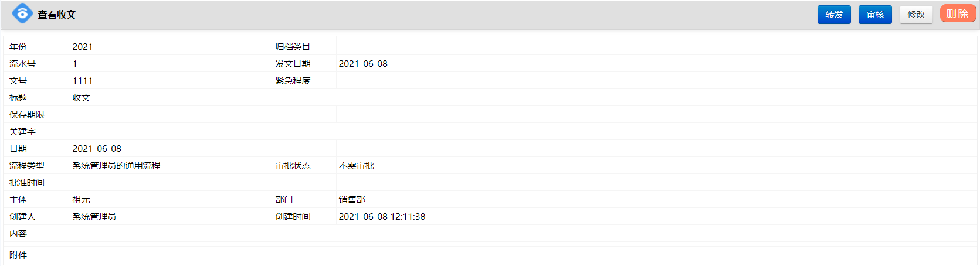Click the 审核 review button
Image resolution: width=980 pixels, height=266 pixels.
pyautogui.click(x=875, y=15)
